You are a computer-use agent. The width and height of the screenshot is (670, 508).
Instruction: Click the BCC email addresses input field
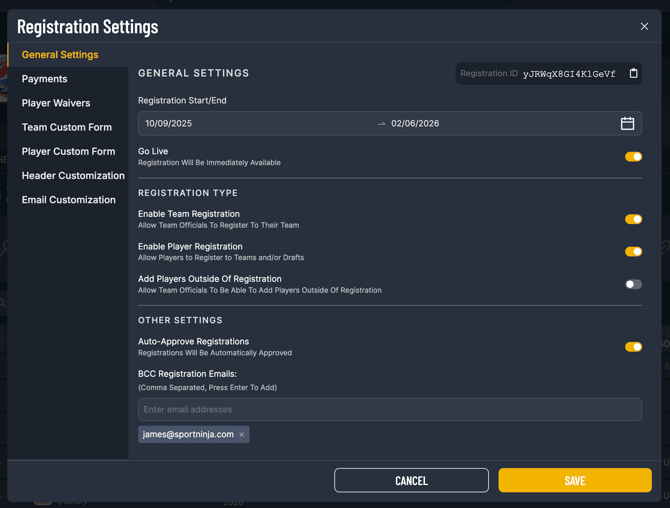(389, 410)
